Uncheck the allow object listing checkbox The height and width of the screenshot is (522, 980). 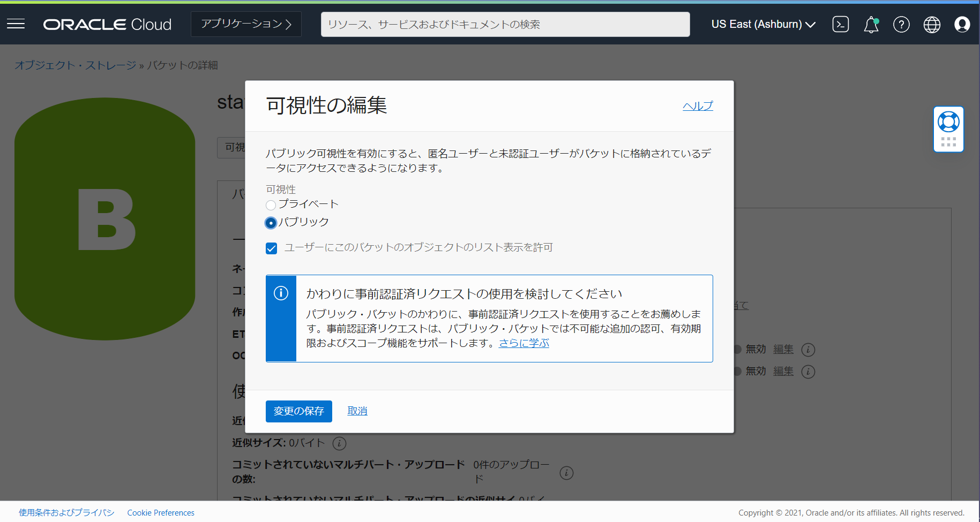click(x=271, y=248)
